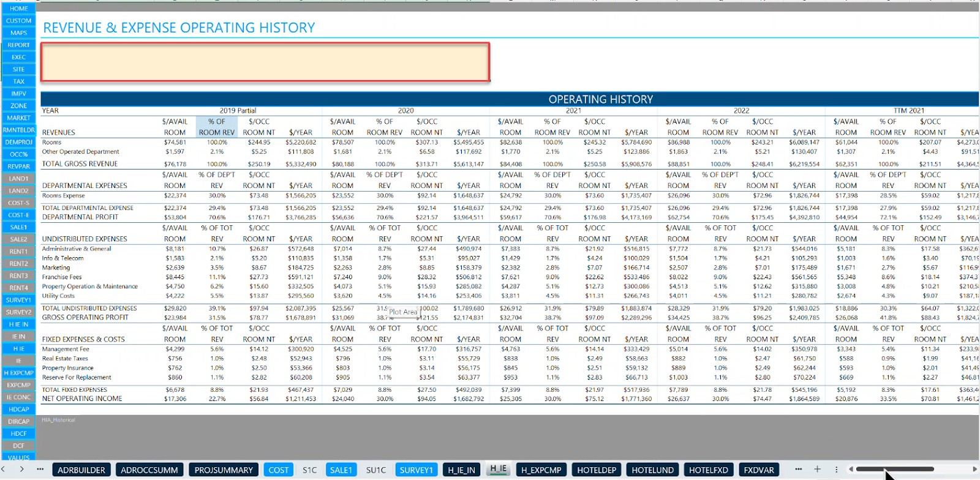Open the RENT3 sidebar button

[18, 276]
